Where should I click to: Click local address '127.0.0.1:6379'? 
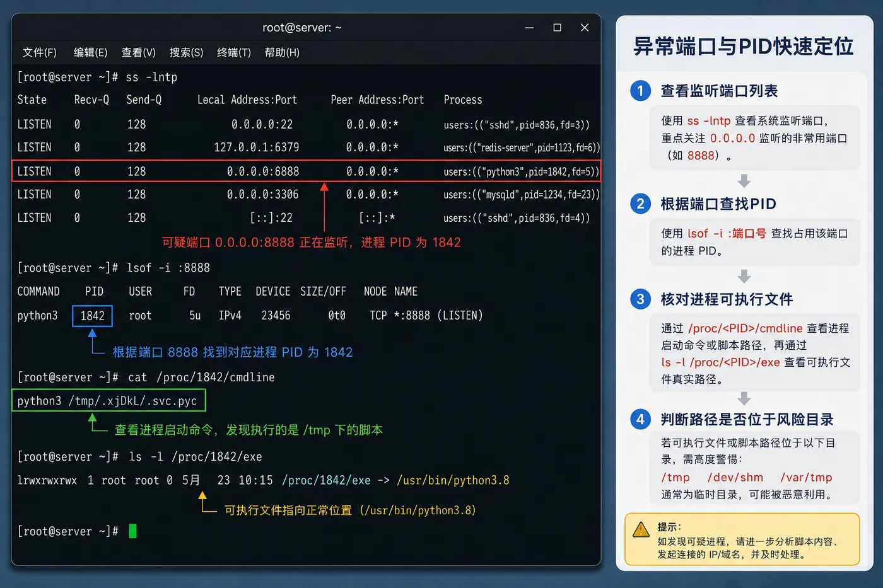(x=257, y=147)
